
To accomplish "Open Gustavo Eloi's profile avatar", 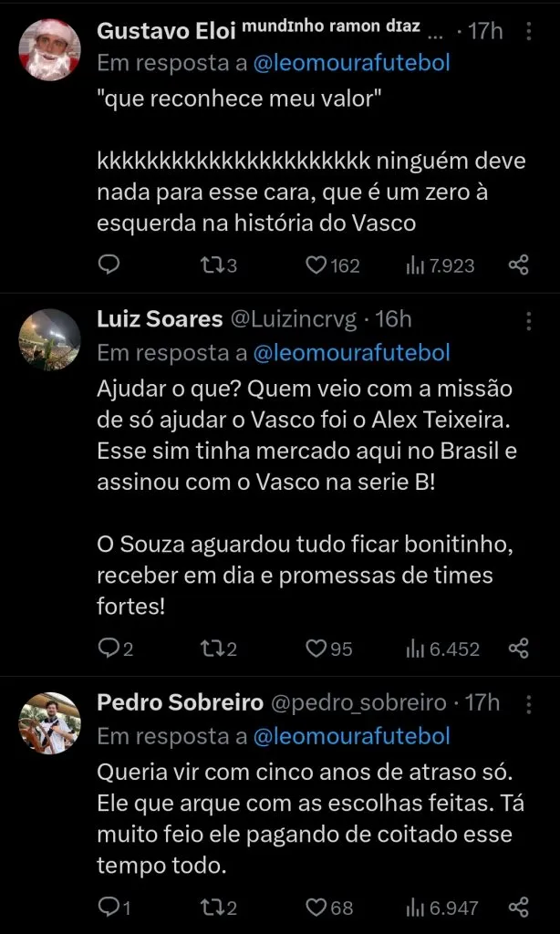I will click(x=49, y=49).
